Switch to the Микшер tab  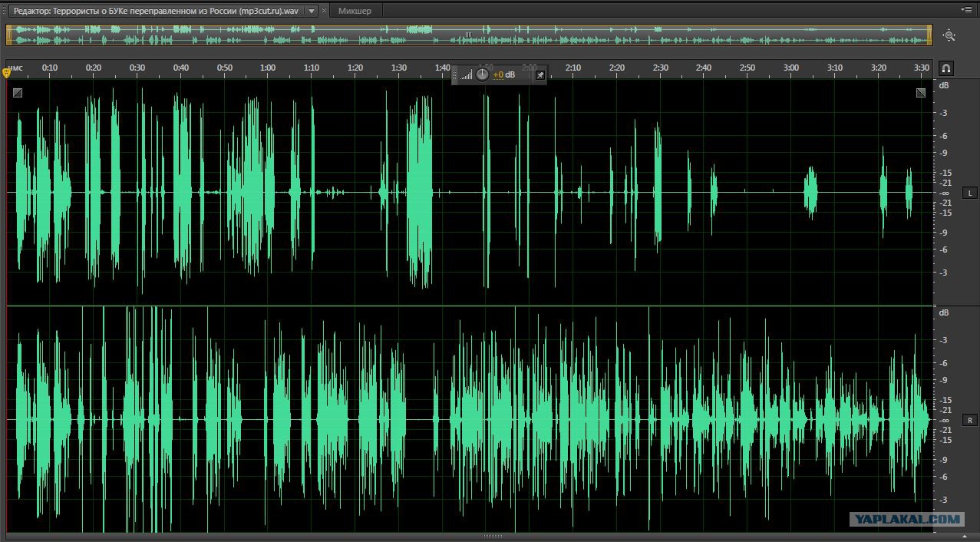coord(355,11)
